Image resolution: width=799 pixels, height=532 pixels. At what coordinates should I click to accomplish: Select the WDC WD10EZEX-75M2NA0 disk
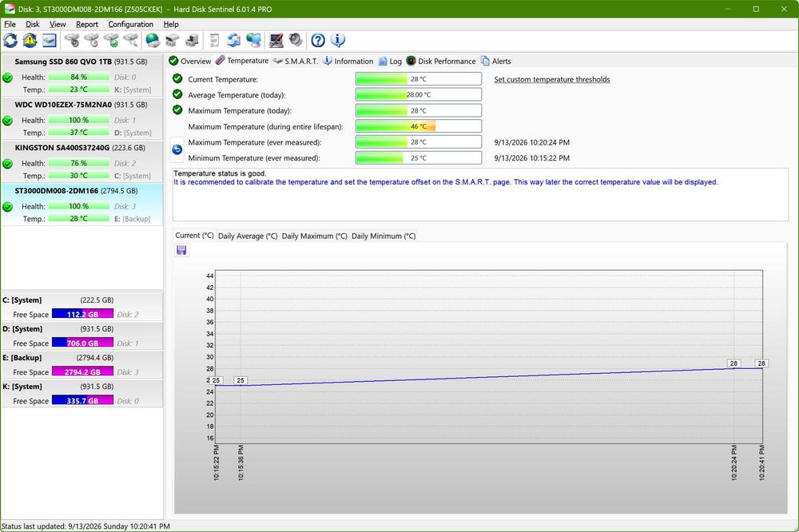click(82, 118)
